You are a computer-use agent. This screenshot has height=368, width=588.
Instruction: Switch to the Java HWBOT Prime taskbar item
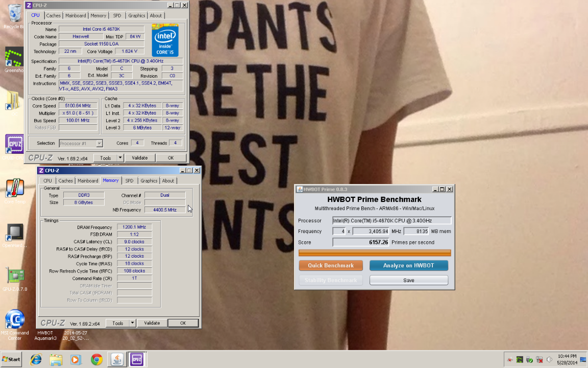pos(116,359)
